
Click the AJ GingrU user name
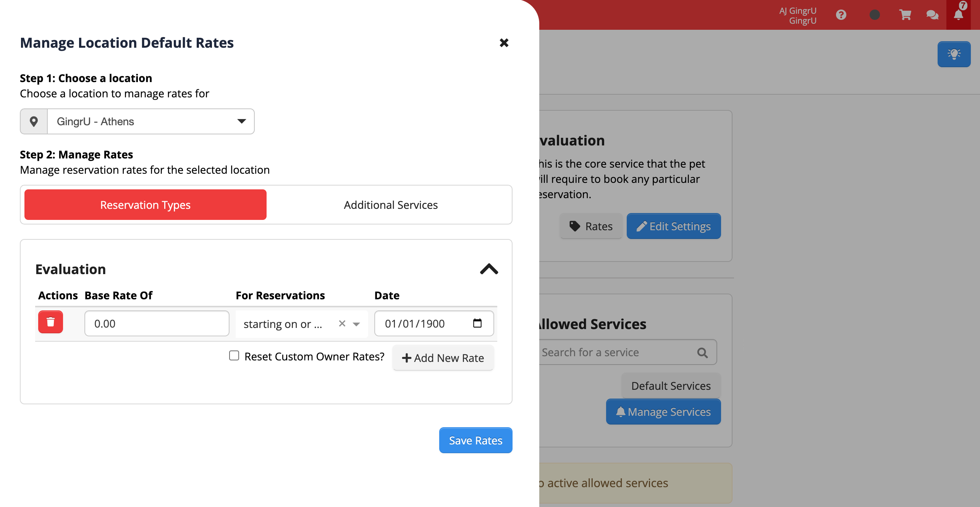(798, 11)
